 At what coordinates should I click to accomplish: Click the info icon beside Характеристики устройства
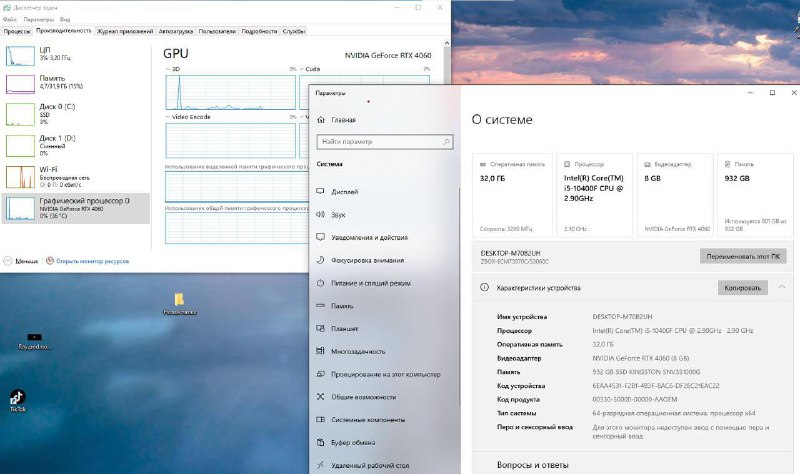[484, 287]
